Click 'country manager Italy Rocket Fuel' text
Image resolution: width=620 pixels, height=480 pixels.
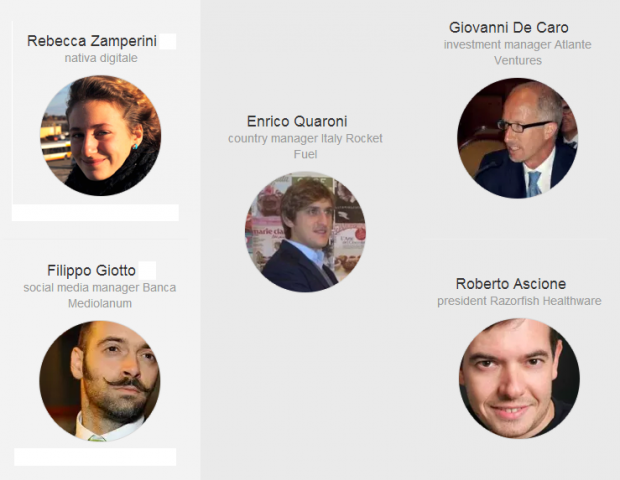[x=305, y=146]
